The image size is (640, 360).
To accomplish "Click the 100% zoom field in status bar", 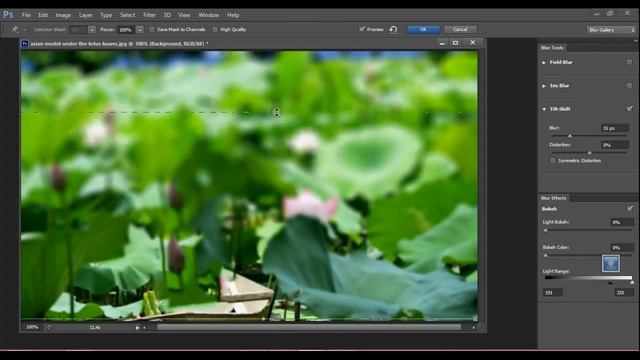I will [x=32, y=327].
